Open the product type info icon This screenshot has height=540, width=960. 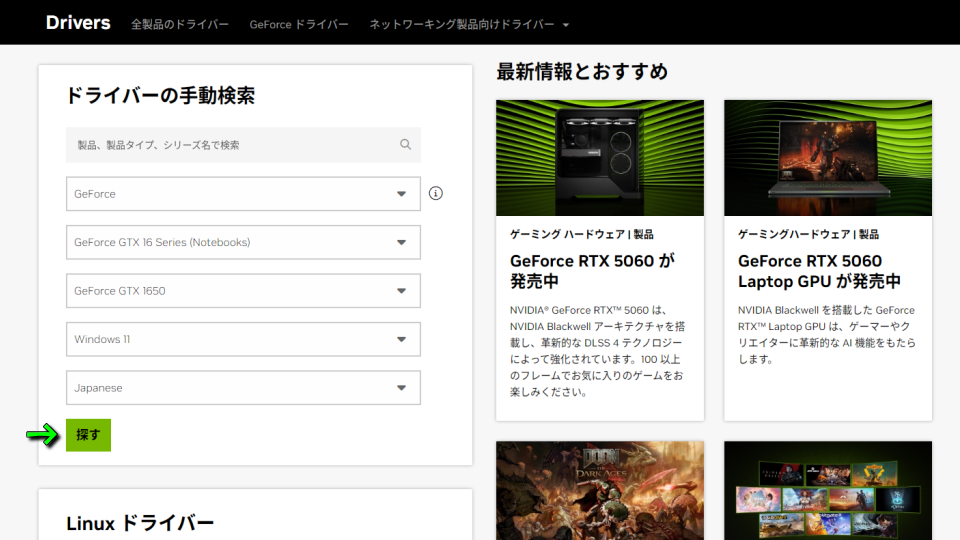pos(435,193)
